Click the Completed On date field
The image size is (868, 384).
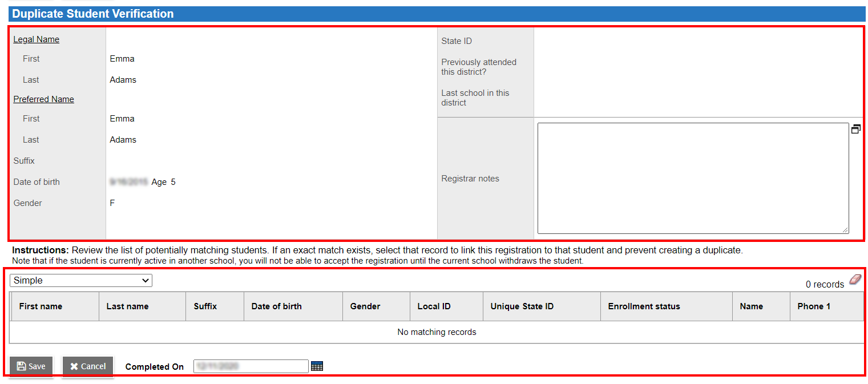[x=251, y=366]
